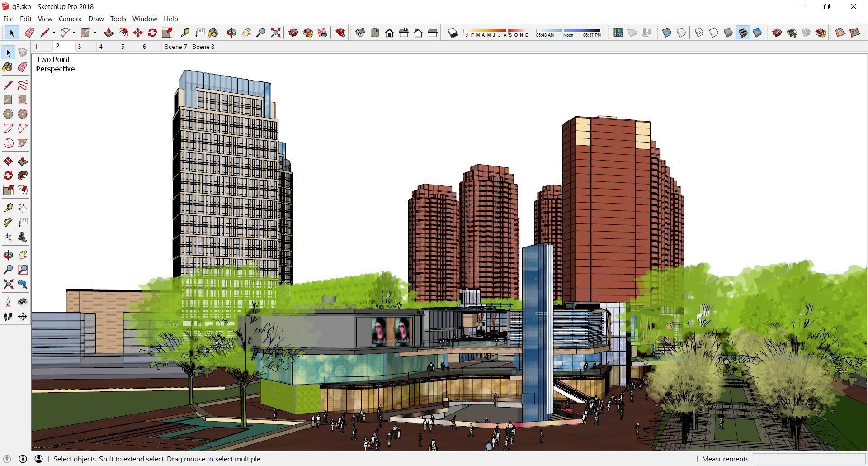Select the Follow Me tool in left toolbar
This screenshot has height=466, width=868.
pyautogui.click(x=23, y=176)
